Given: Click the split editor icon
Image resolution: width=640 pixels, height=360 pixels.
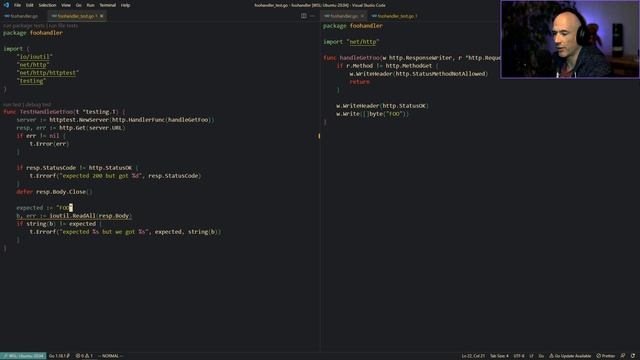Looking at the screenshot, I should (304, 16).
